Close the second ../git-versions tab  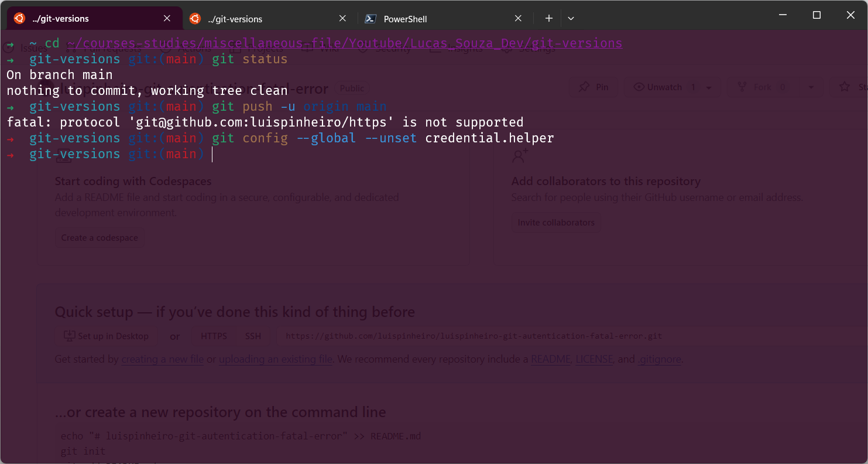point(342,19)
